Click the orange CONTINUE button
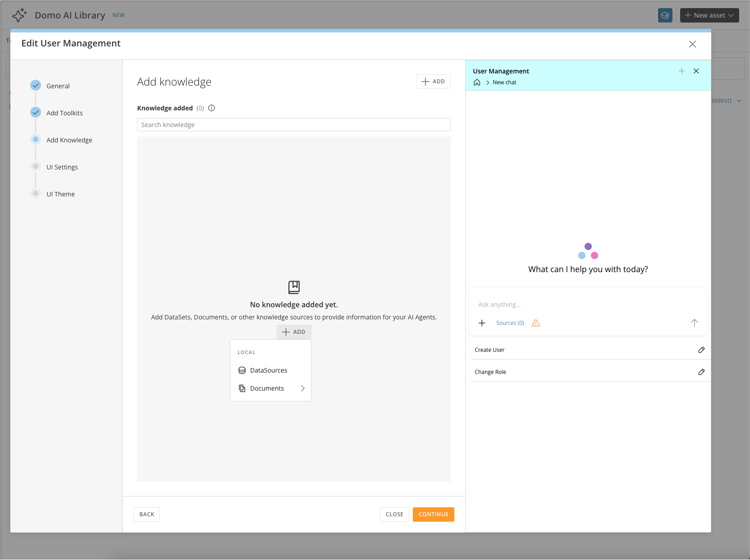The height and width of the screenshot is (560, 750). point(434,514)
